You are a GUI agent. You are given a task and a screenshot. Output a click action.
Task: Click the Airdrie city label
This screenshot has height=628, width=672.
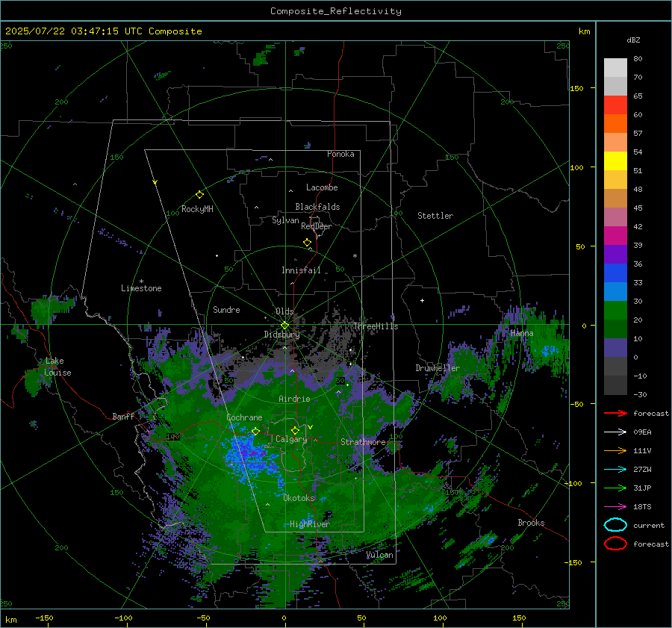click(x=294, y=399)
